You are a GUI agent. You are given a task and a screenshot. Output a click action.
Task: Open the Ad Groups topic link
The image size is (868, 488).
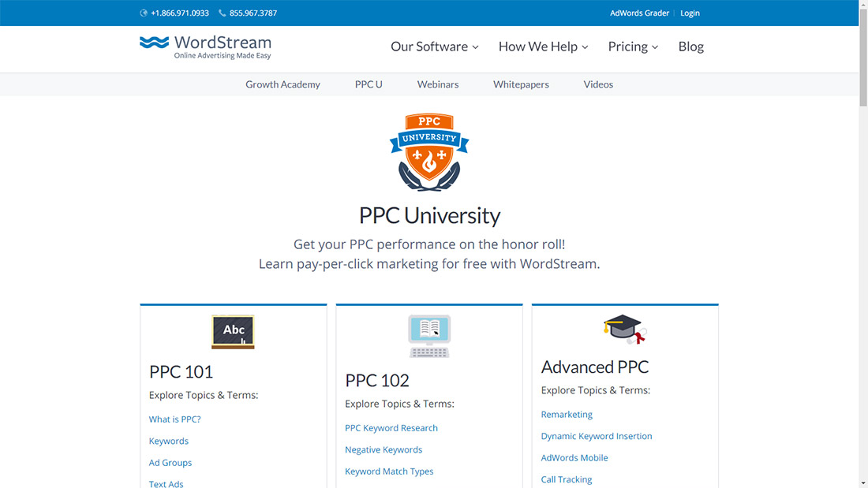point(170,463)
